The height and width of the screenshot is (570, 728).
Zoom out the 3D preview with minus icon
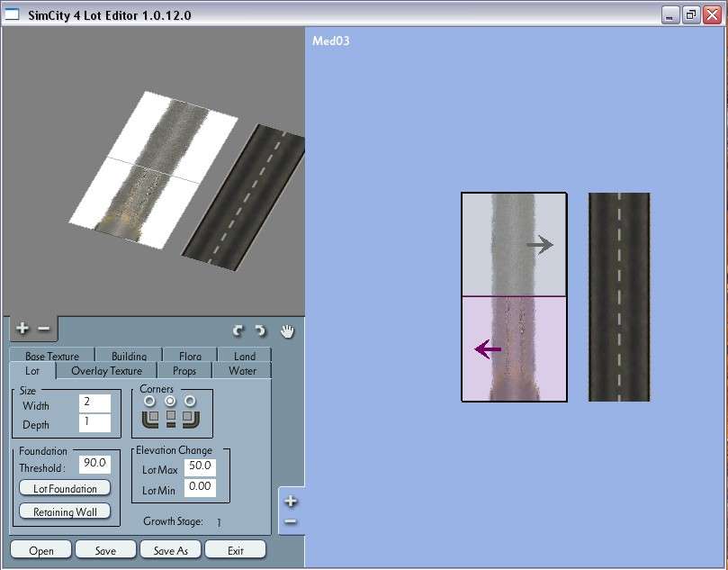(x=43, y=329)
